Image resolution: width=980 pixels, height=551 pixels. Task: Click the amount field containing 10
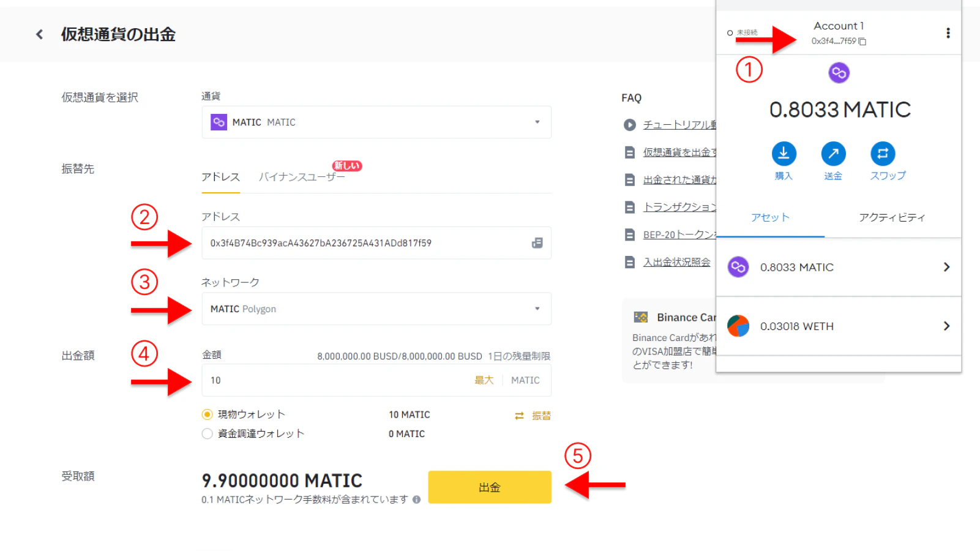(x=376, y=380)
